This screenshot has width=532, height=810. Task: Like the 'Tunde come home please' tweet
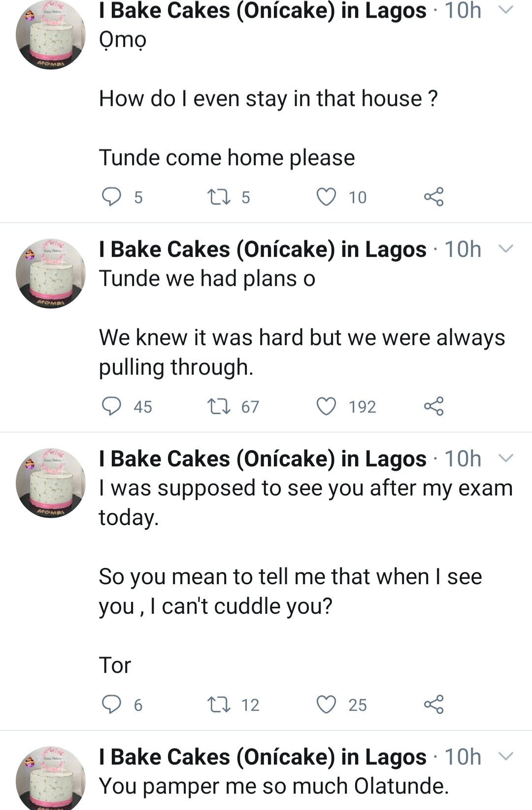(x=326, y=197)
